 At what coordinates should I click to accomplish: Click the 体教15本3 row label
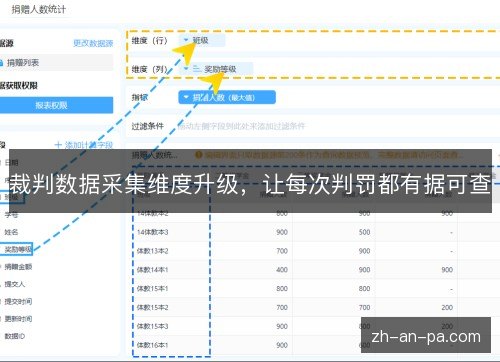point(153,326)
